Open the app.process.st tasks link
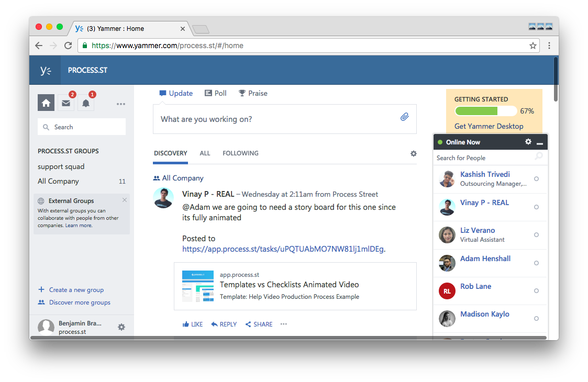 pyautogui.click(x=283, y=249)
